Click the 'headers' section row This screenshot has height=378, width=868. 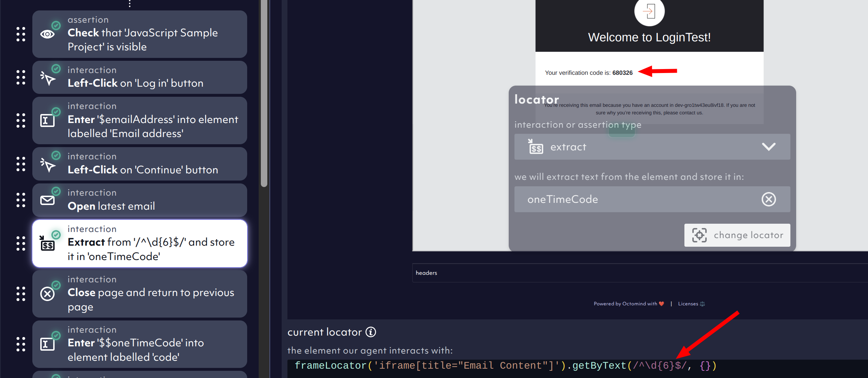pos(640,273)
